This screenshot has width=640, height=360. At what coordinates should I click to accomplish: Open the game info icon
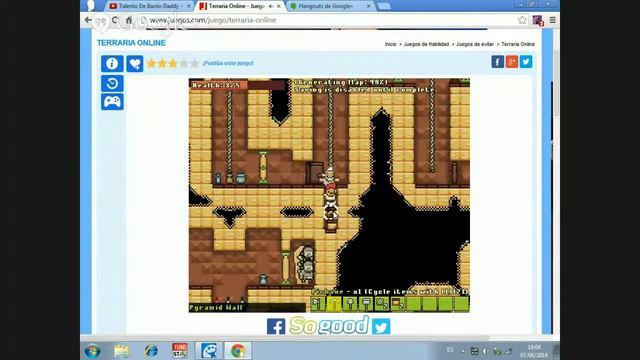[x=112, y=64]
